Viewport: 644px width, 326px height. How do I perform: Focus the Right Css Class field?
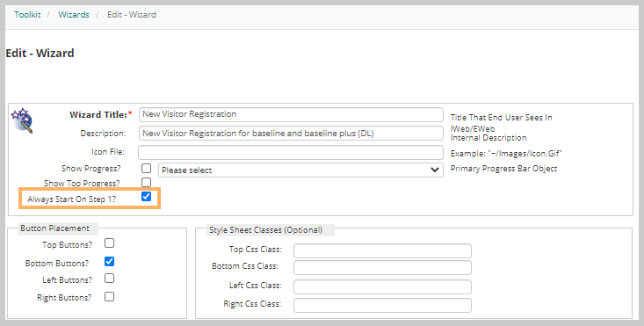click(382, 306)
